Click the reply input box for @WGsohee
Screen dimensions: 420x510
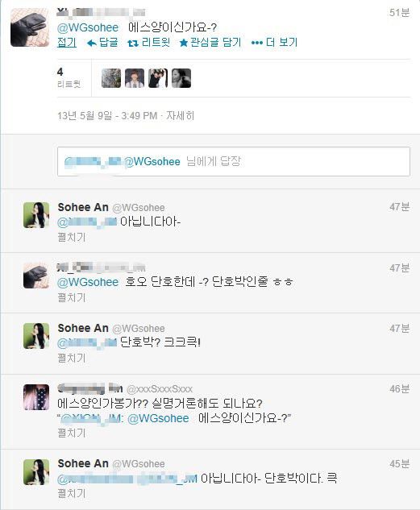click(234, 162)
